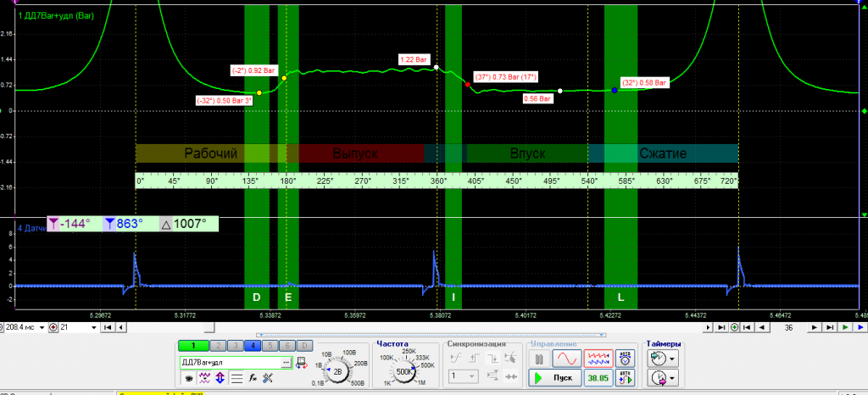Click the auto waveform play icon
868x395 pixels.
coord(626,378)
